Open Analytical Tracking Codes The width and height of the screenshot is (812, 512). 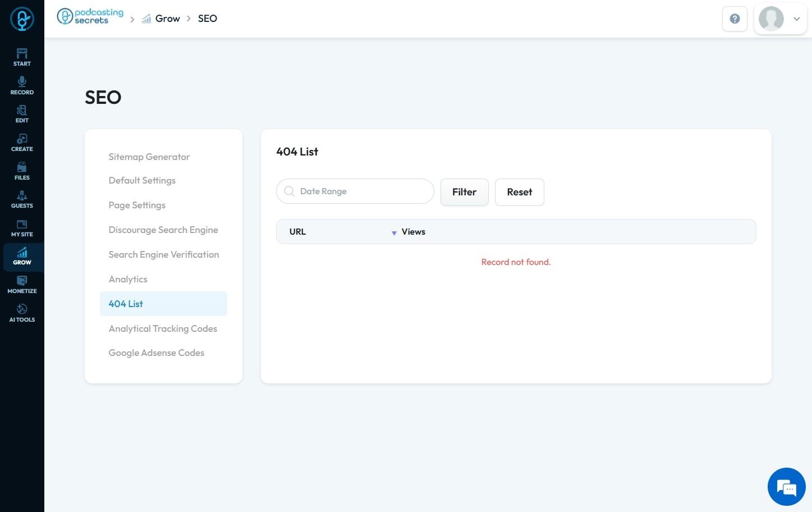(x=163, y=328)
